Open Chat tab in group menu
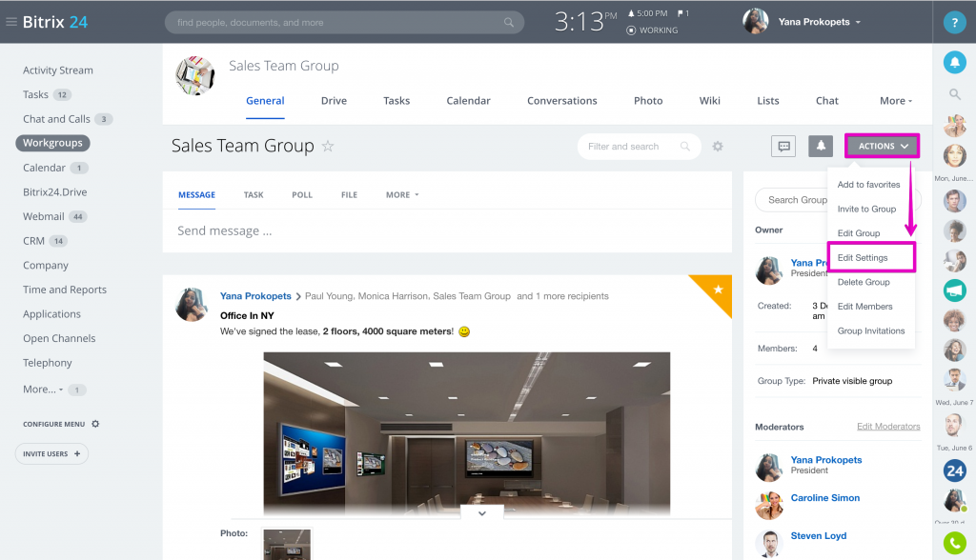 826,101
